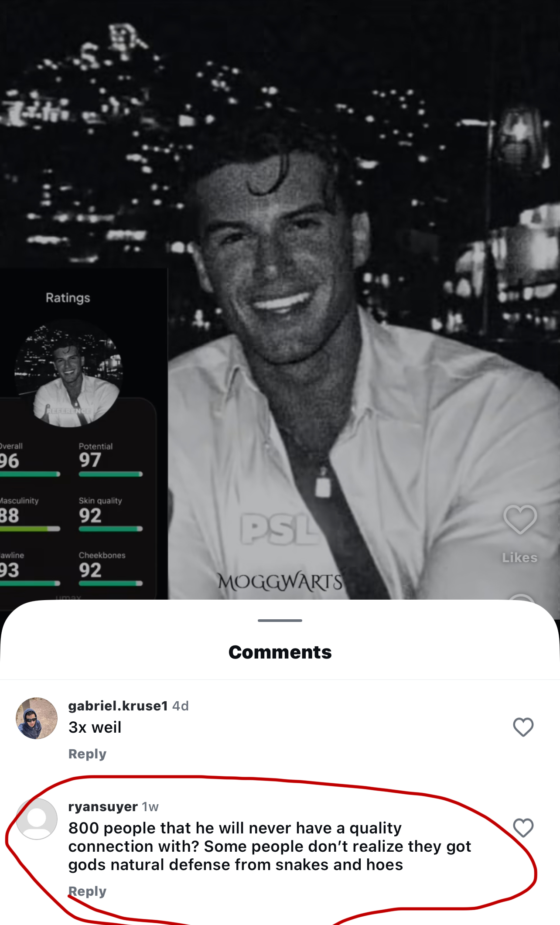560x925 pixels.
Task: Tap the Cheekbones 92 rating bar
Action: (x=111, y=583)
